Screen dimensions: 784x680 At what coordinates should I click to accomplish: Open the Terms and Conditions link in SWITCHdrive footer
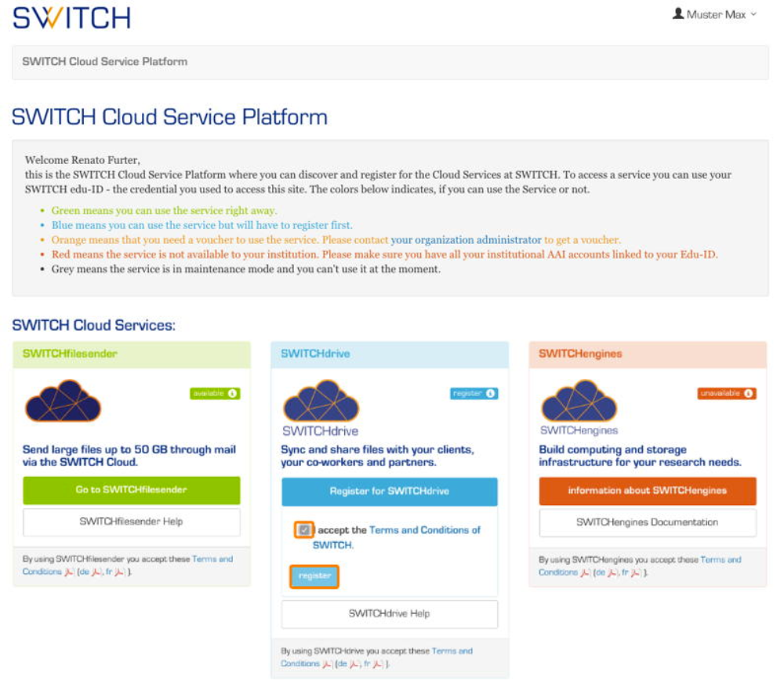pos(376,657)
